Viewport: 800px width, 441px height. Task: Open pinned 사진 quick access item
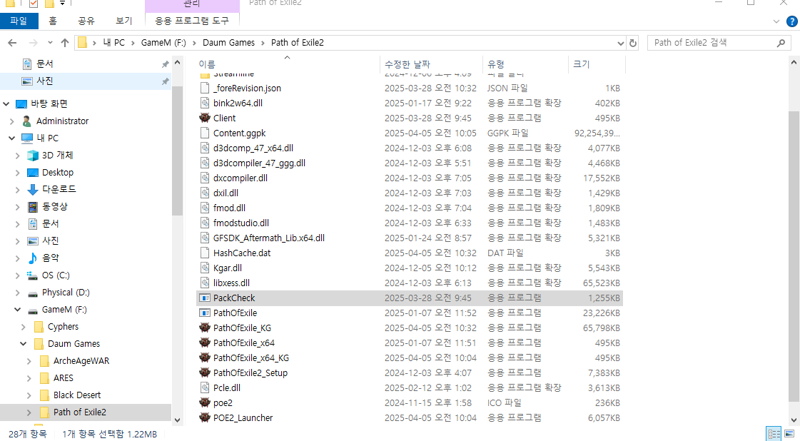click(44, 81)
